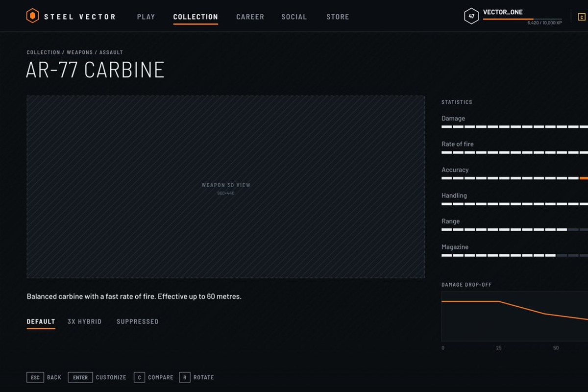Viewport: 588px width, 392px height.
Task: Switch to the 3X HYBRID tab
Action: click(84, 321)
